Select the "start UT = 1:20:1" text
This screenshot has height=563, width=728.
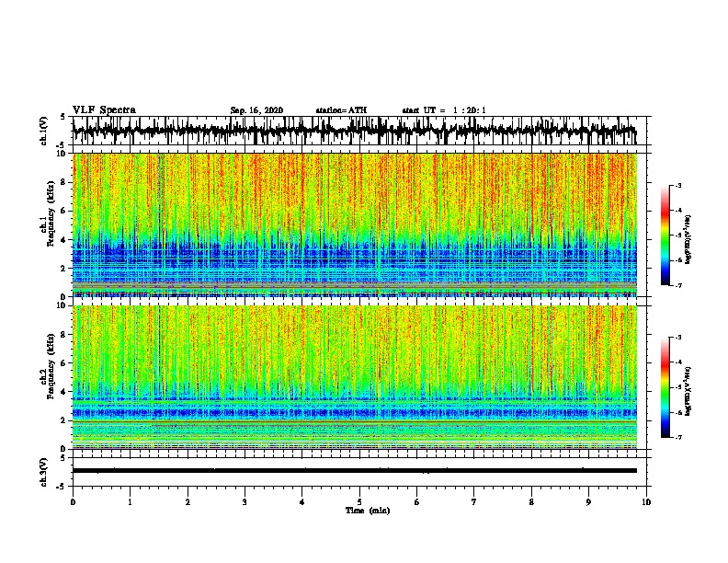[444, 110]
